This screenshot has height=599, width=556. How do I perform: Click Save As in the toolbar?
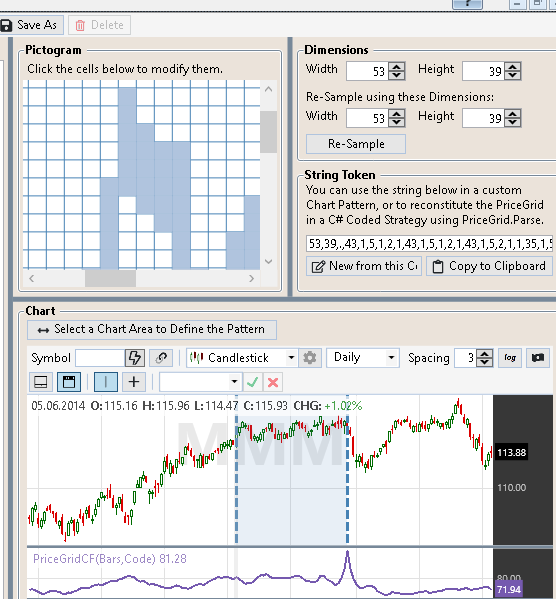30,25
